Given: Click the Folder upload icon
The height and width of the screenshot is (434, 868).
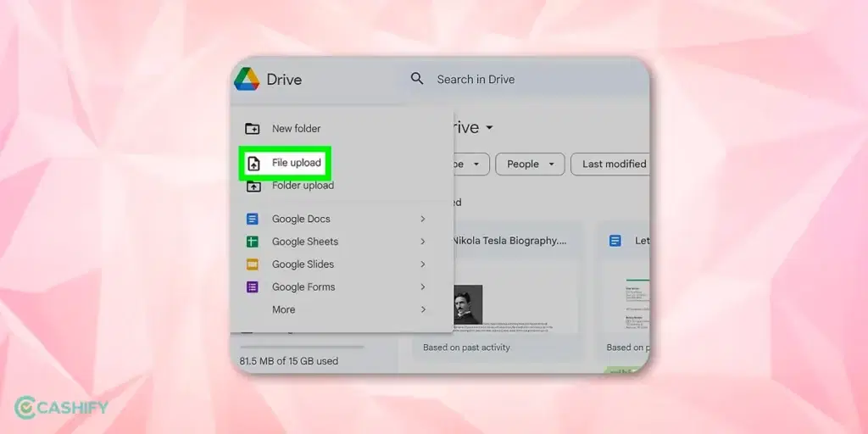Looking at the screenshot, I should [253, 186].
